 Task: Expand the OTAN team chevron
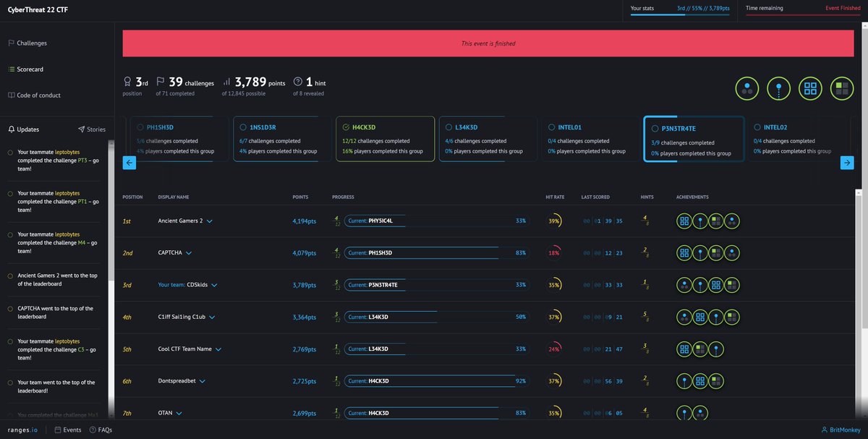(179, 413)
